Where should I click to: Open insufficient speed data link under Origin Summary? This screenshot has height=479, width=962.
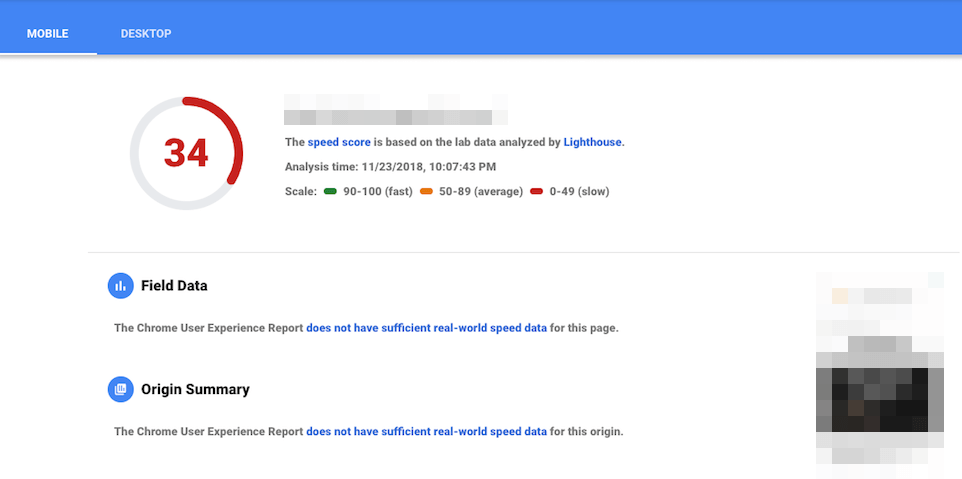pyautogui.click(x=426, y=432)
